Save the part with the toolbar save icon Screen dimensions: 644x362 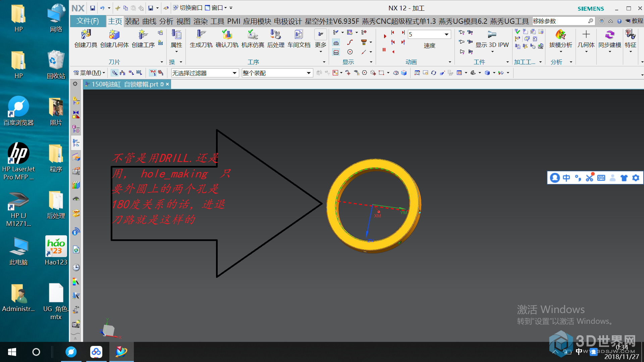pyautogui.click(x=93, y=8)
